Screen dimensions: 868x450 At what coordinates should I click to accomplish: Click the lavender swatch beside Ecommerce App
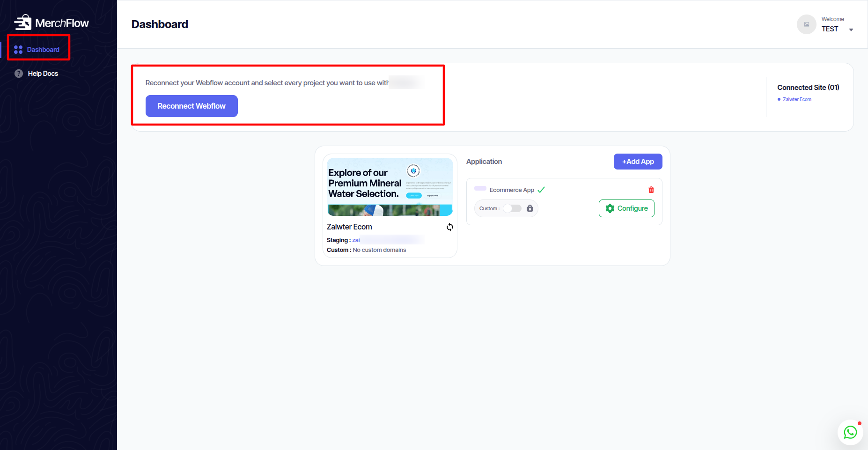(480, 188)
